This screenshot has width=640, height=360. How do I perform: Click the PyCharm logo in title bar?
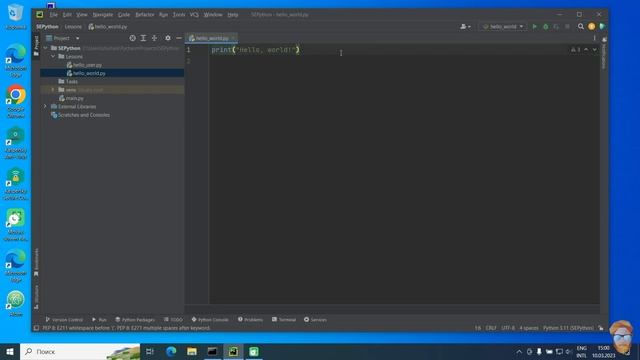point(40,14)
